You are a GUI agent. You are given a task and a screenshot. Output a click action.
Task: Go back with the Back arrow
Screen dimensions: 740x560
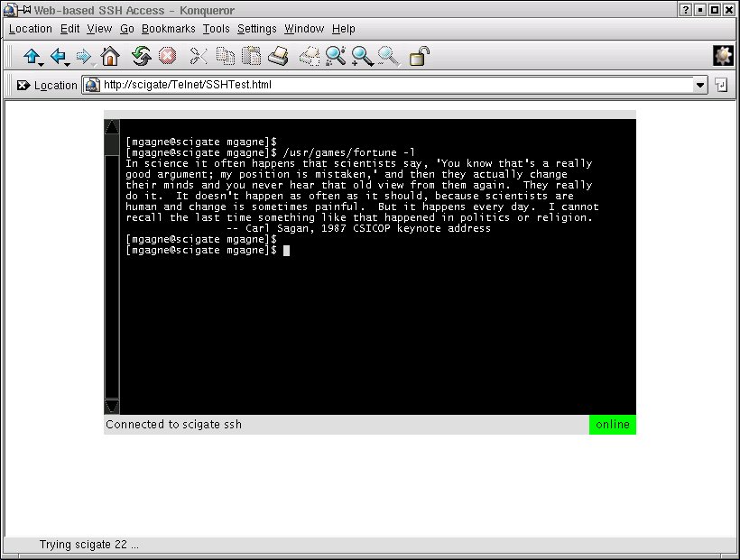click(60, 57)
